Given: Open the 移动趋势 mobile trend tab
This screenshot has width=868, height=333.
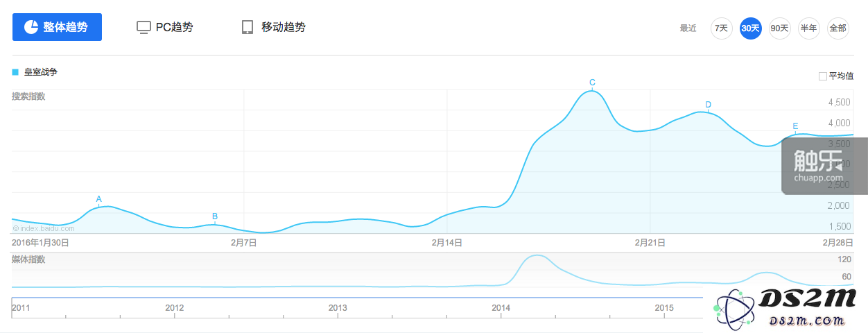Looking at the screenshot, I should click(x=274, y=27).
